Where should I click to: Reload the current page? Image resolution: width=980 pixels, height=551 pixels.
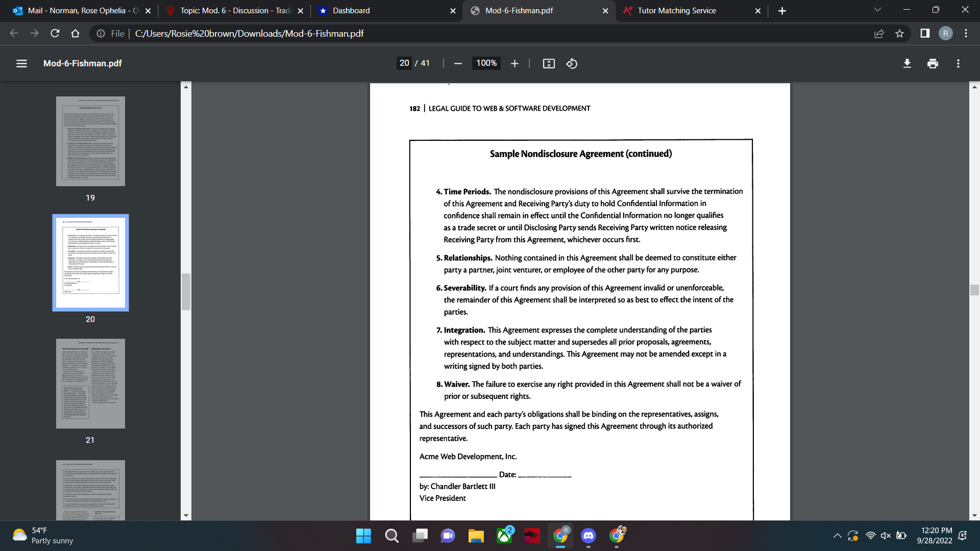(55, 34)
